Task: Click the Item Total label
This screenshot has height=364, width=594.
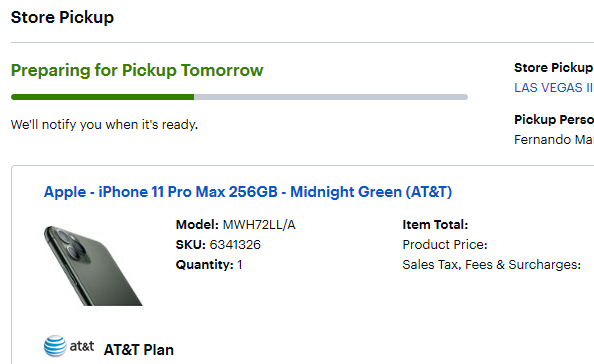Action: pyautogui.click(x=435, y=225)
